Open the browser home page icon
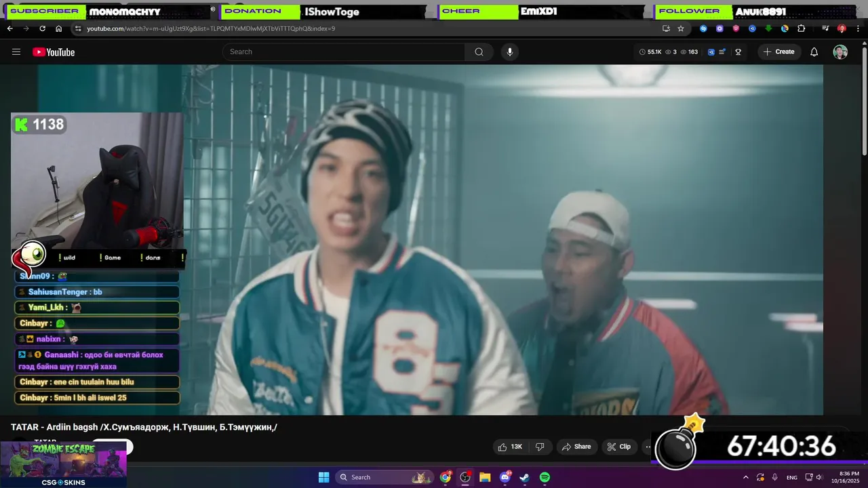The height and width of the screenshot is (488, 868). pyautogui.click(x=58, y=28)
